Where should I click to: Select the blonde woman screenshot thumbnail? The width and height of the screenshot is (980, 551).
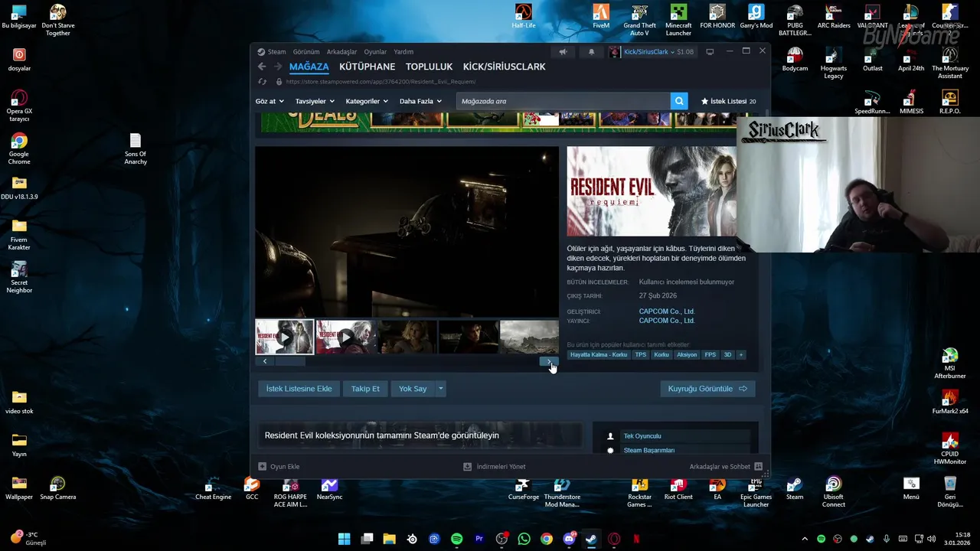(x=407, y=337)
